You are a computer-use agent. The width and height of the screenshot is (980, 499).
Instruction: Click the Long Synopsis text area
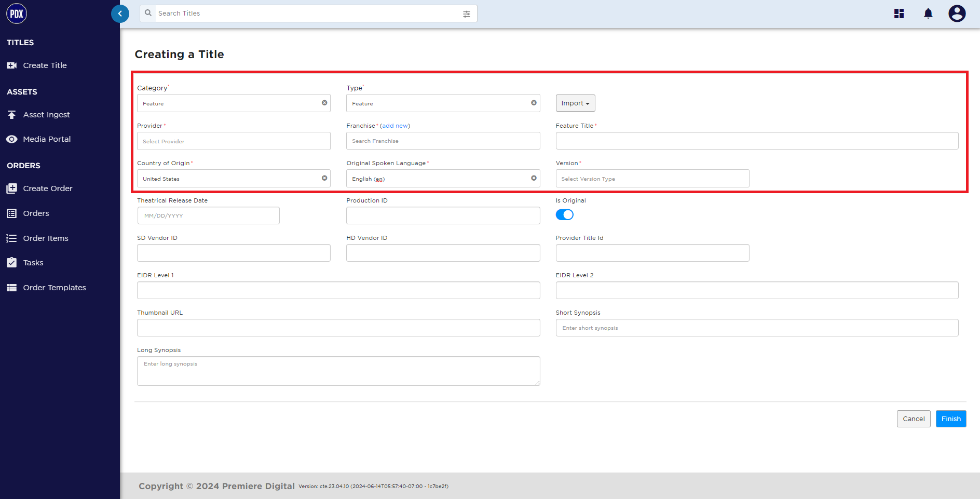pos(338,371)
